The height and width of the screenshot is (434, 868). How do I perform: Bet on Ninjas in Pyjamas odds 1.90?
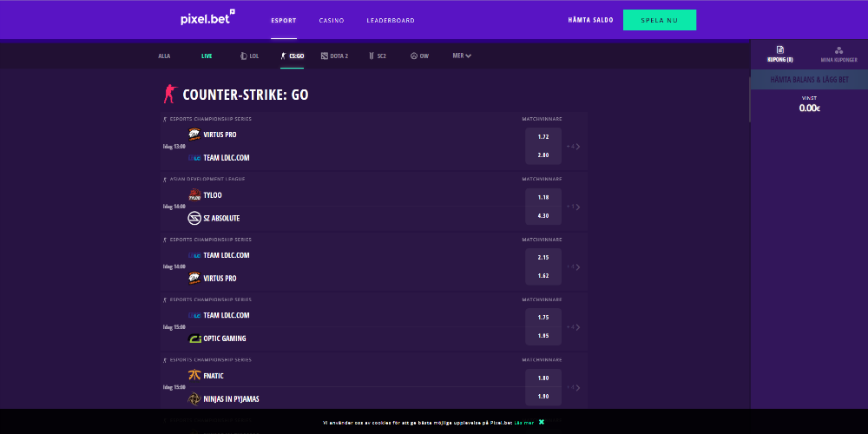543,397
